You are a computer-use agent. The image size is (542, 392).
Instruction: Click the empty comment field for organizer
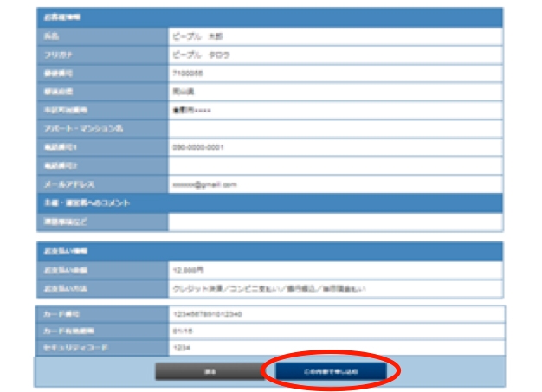click(x=335, y=222)
